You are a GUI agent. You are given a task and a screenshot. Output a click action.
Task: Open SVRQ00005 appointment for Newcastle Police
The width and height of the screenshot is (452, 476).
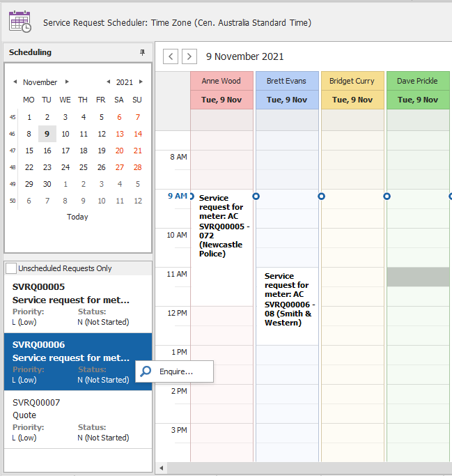(221, 226)
